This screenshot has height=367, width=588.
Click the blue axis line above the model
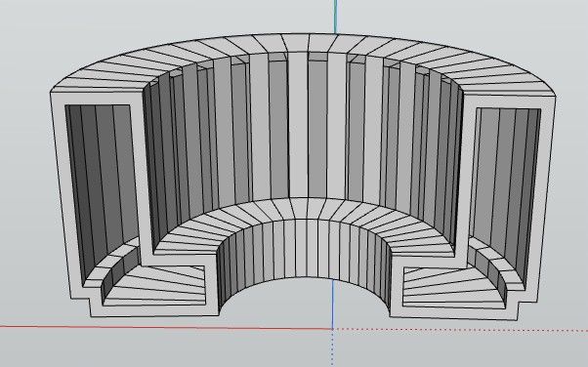click(336, 17)
